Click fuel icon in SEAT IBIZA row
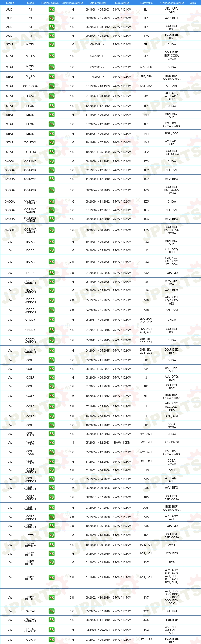This screenshot has height=644, width=201. click(x=51, y=96)
